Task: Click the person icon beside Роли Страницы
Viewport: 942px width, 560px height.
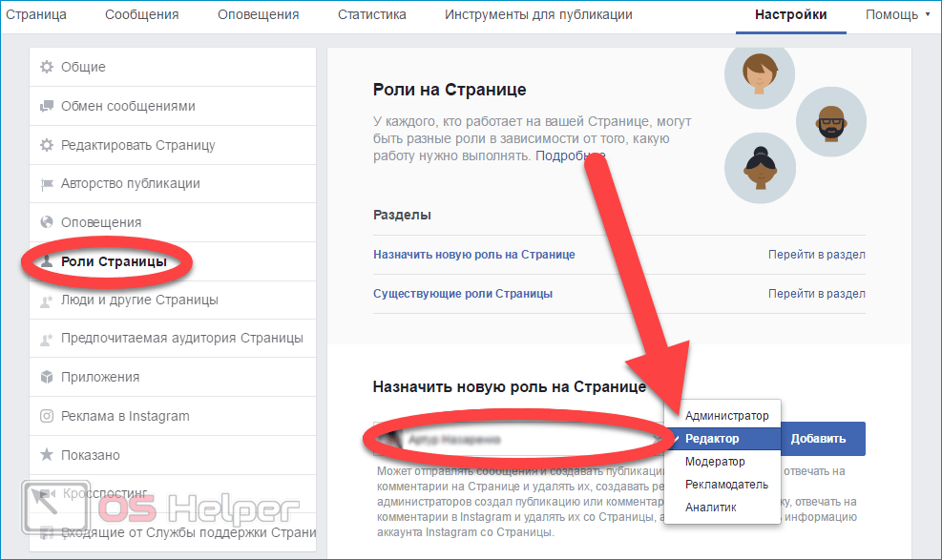Action: pyautogui.click(x=46, y=261)
